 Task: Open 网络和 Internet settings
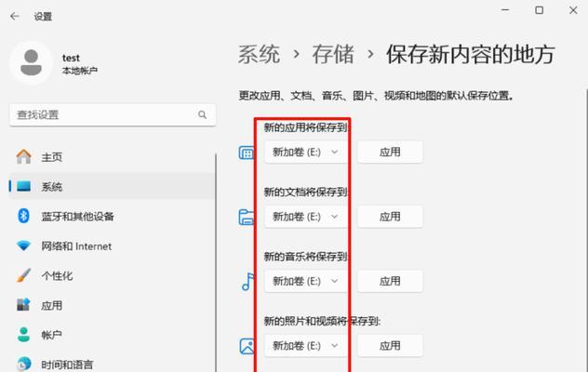[x=76, y=246]
